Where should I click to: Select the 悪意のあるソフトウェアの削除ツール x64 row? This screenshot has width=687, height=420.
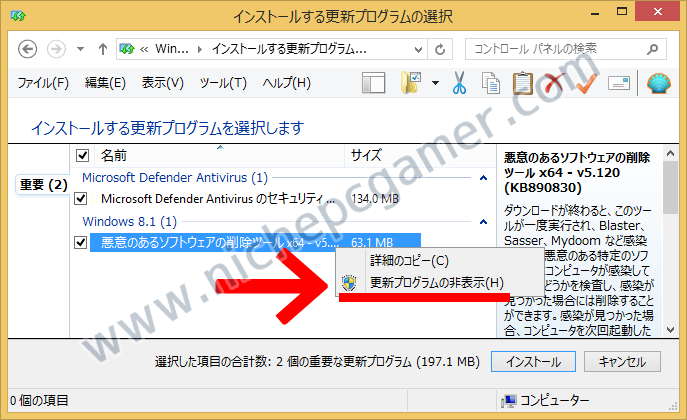click(255, 242)
